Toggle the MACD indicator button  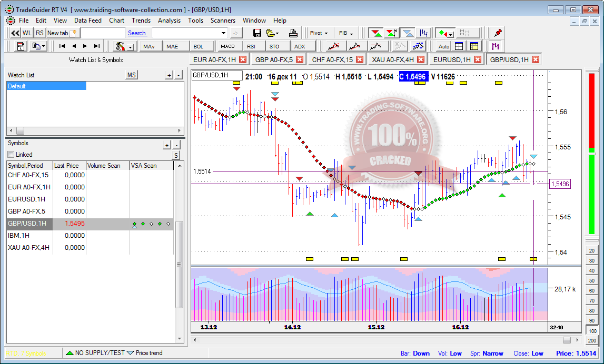[x=227, y=46]
